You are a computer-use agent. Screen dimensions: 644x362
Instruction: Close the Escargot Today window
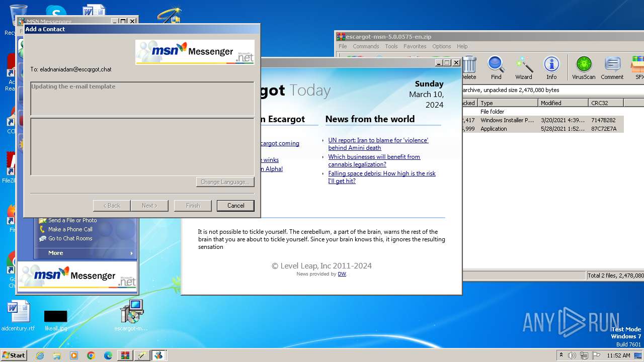[456, 63]
